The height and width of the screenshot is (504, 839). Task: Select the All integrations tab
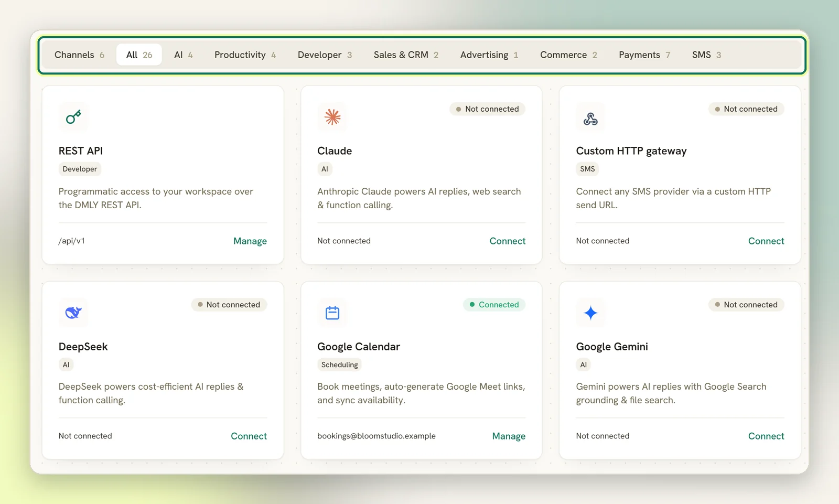click(x=139, y=55)
